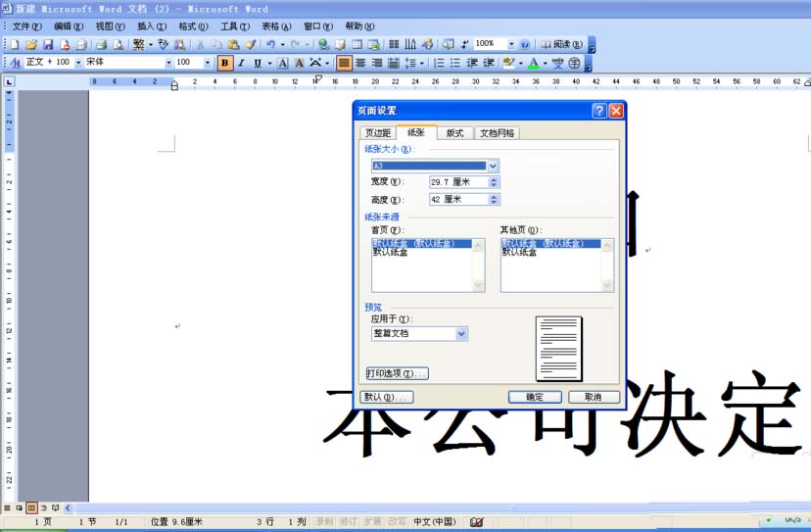811x532 pixels.
Task: Click the Undo arrow icon
Action: tap(270, 44)
